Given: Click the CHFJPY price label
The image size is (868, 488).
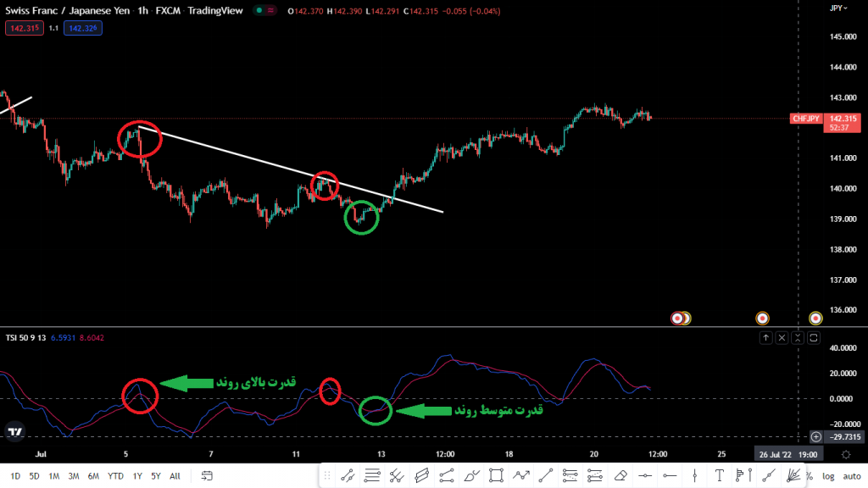Looking at the screenshot, I should click(x=806, y=119).
